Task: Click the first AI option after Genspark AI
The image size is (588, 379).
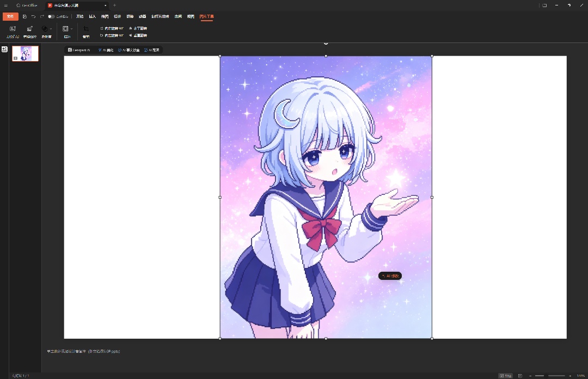Action: click(x=106, y=50)
